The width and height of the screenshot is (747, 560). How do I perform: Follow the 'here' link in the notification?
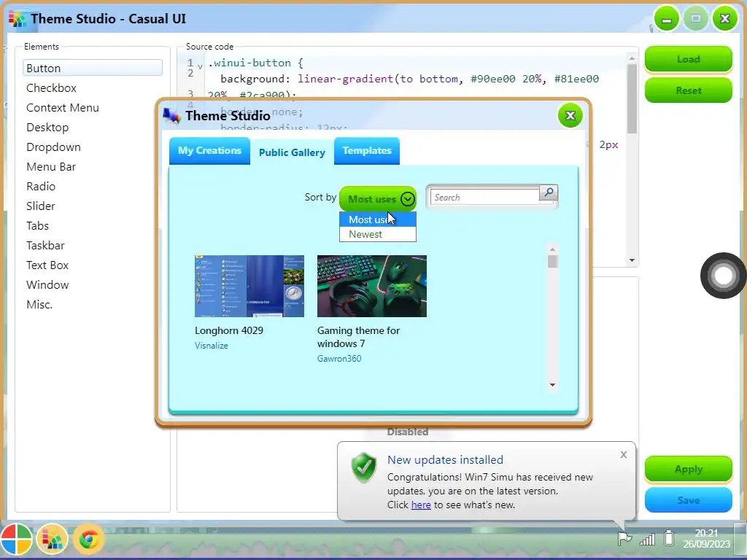click(x=421, y=505)
